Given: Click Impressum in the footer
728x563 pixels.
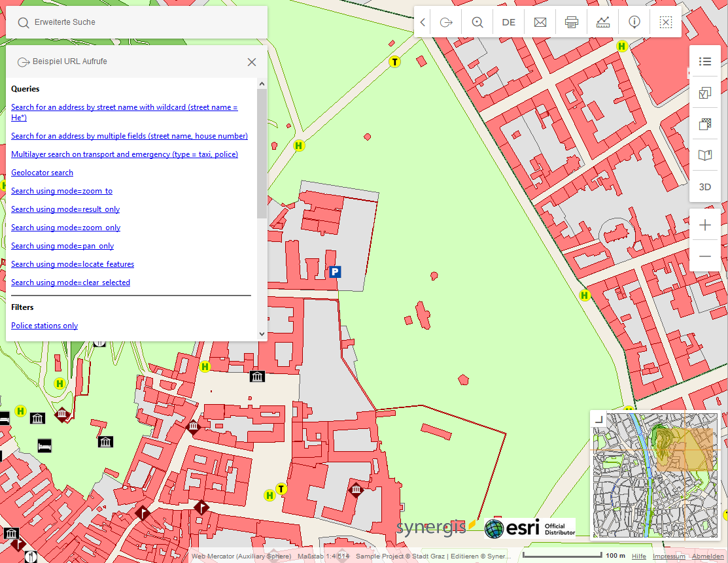Looking at the screenshot, I should 669,556.
